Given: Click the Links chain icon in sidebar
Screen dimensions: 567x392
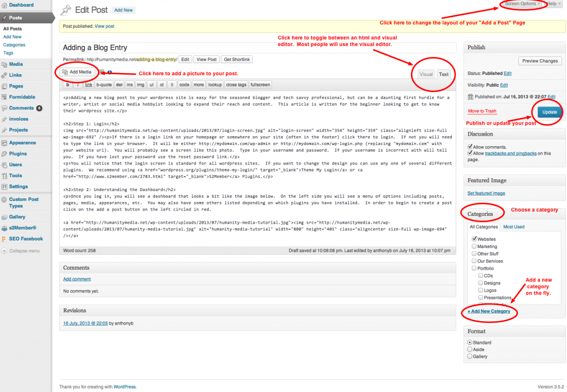Looking at the screenshot, I should [x=4, y=75].
